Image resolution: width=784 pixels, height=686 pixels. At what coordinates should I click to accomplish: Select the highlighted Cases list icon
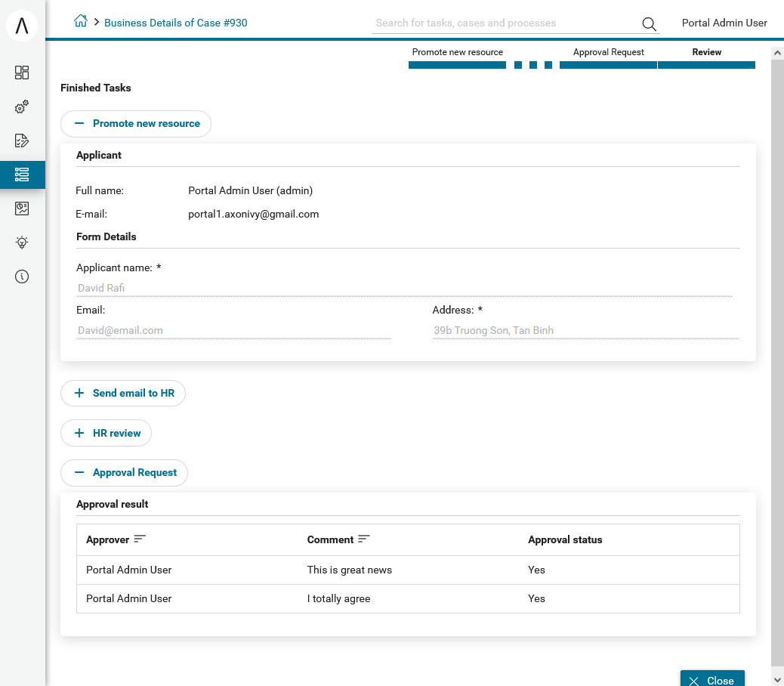[21, 175]
